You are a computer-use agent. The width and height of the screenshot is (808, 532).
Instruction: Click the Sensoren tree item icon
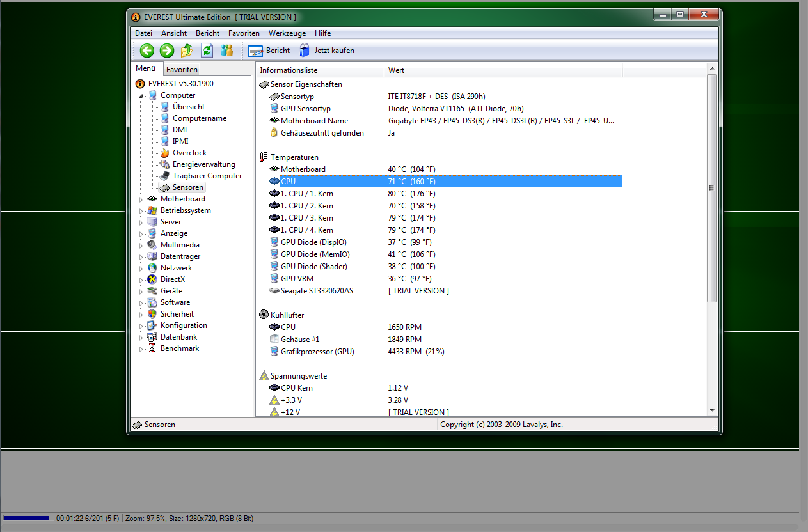tap(164, 187)
